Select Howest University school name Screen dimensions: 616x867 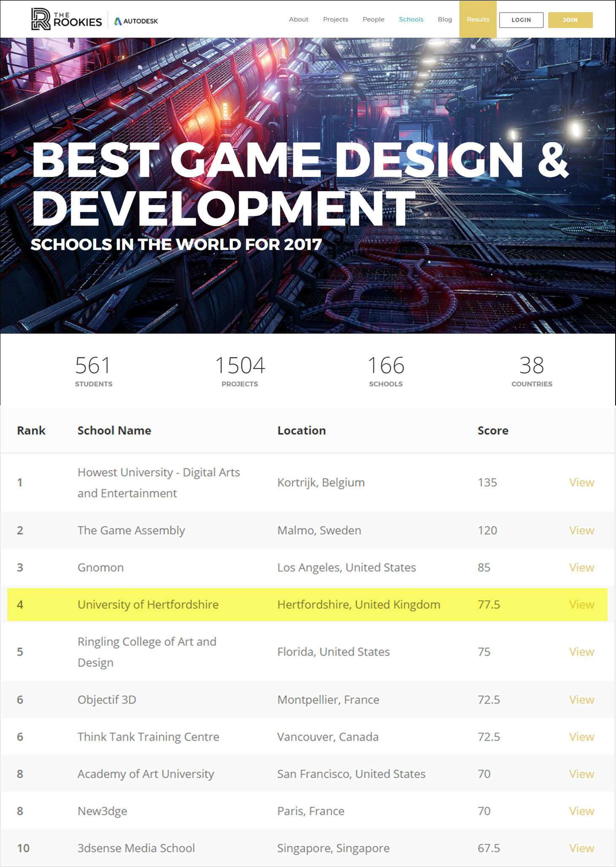[x=159, y=482]
